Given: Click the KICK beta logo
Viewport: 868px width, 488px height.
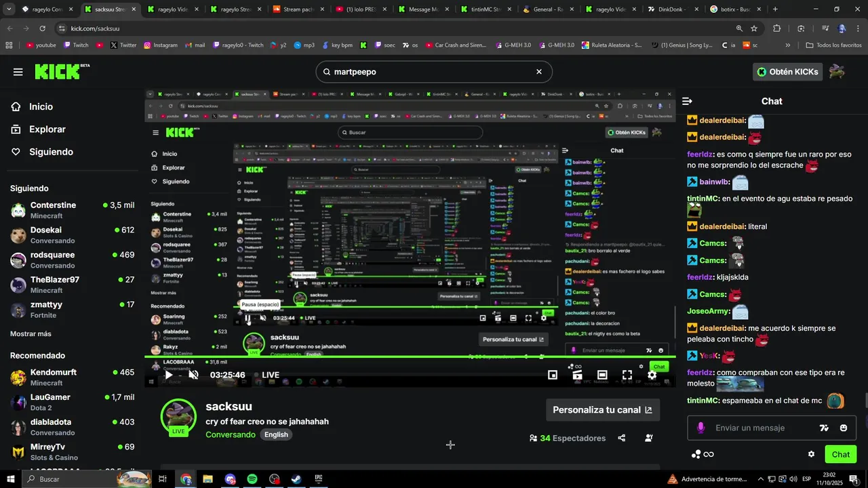Looking at the screenshot, I should pyautogui.click(x=62, y=72).
